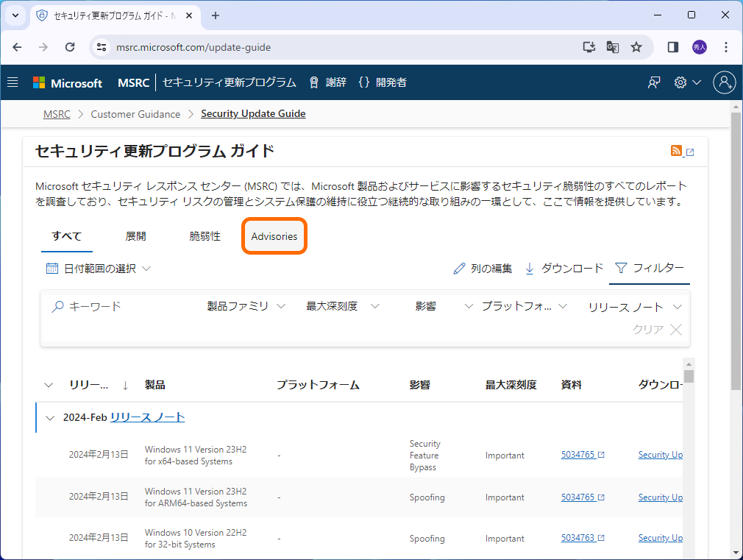
Task: Open the feedback icon in the header
Action: tap(653, 82)
